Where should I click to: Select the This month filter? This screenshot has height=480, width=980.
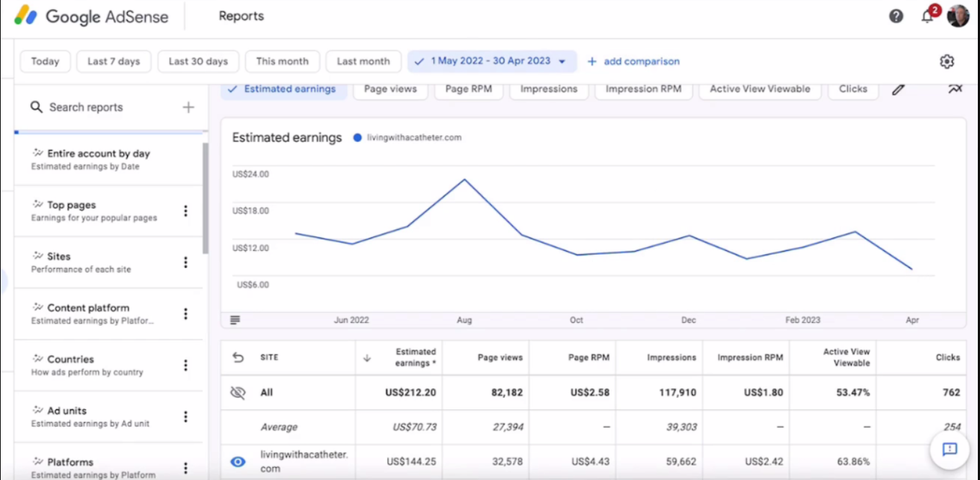point(282,61)
